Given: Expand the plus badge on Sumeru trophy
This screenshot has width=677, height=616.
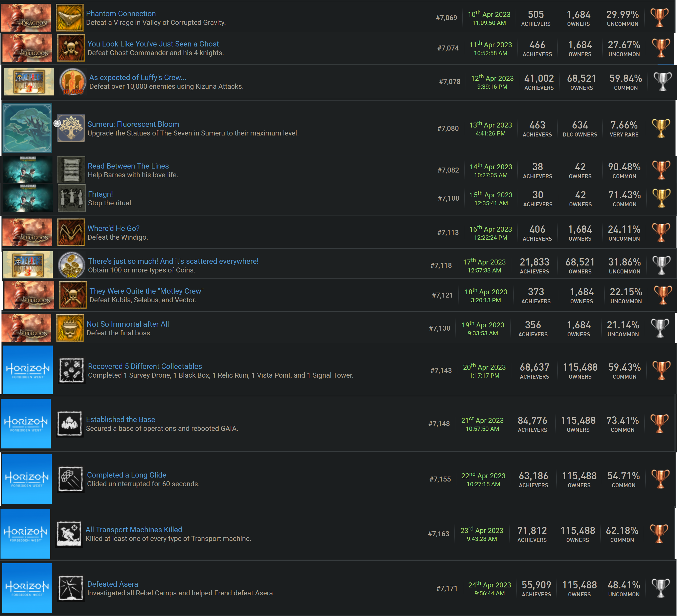Looking at the screenshot, I should tap(57, 123).
